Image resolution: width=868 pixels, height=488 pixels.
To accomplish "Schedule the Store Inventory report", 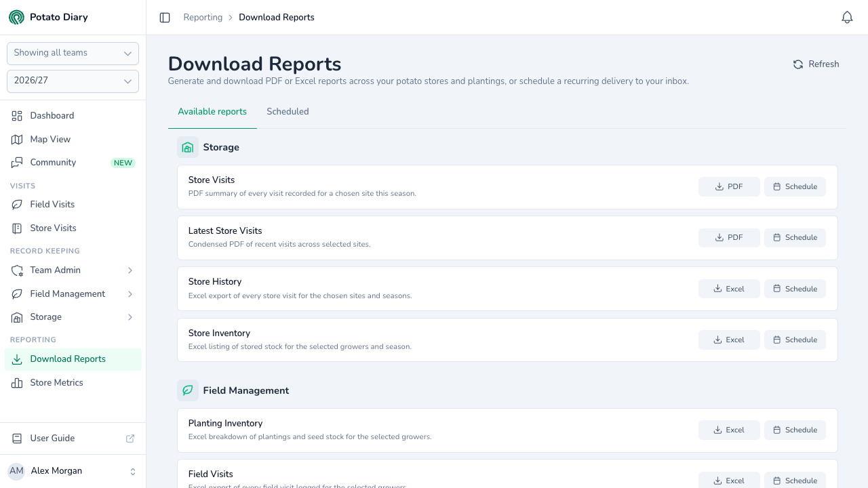I will click(x=795, y=340).
